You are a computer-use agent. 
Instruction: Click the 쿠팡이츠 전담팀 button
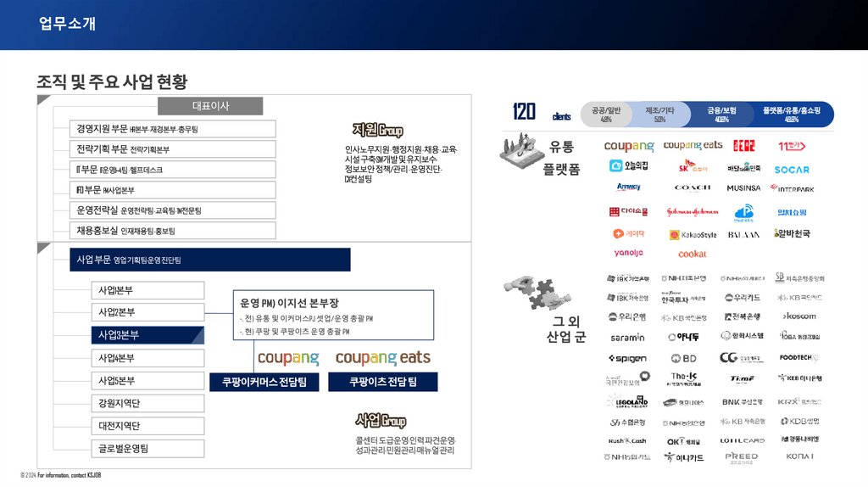(383, 383)
